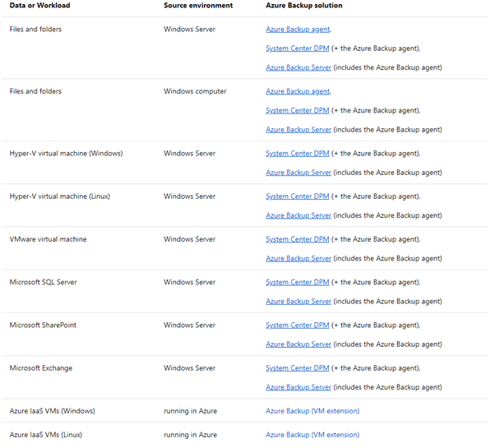The width and height of the screenshot is (495, 448).
Task: Open Azure Backup Server link for Microsoft Exchange
Action: (x=298, y=387)
